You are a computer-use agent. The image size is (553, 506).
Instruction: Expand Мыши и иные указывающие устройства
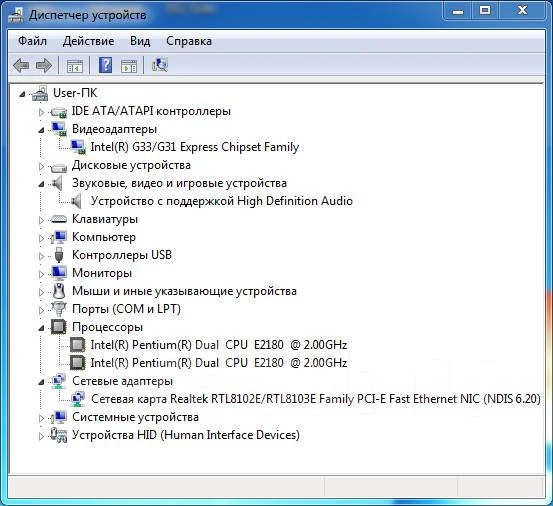pos(41,292)
